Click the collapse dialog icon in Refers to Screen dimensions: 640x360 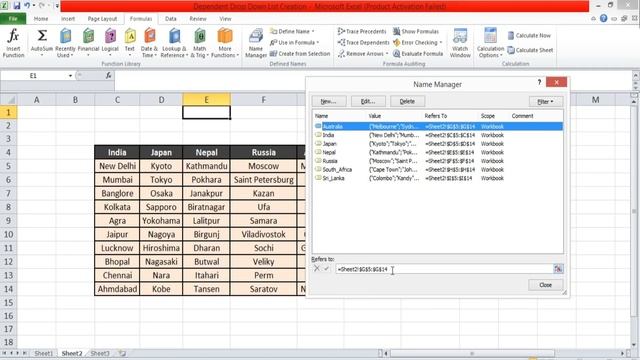[558, 269]
